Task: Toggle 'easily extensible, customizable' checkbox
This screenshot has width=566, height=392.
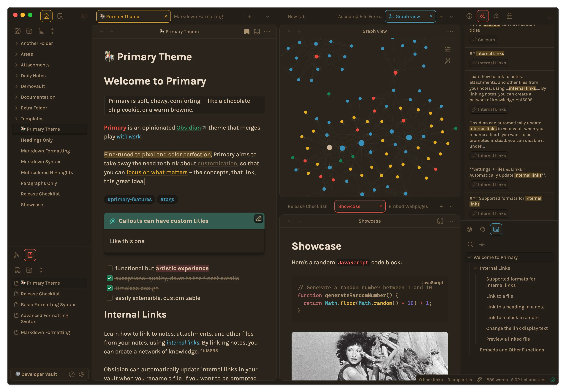Action: pyautogui.click(x=110, y=298)
